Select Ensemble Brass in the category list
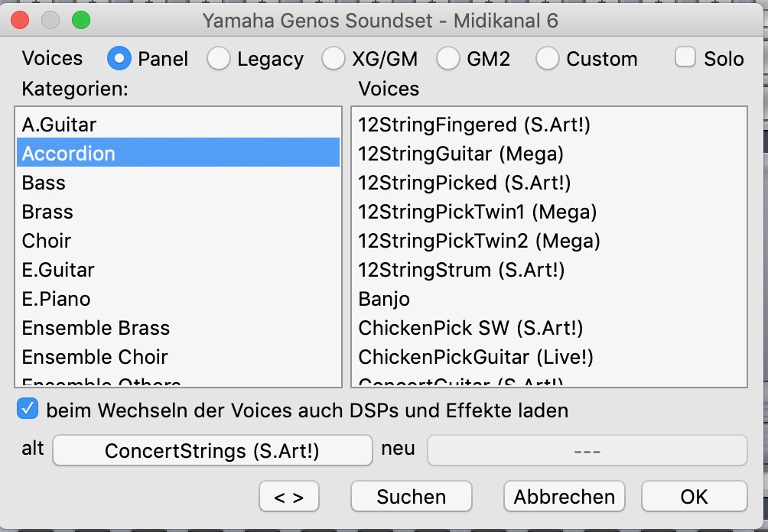Viewport: 768px width, 532px height. 96,328
